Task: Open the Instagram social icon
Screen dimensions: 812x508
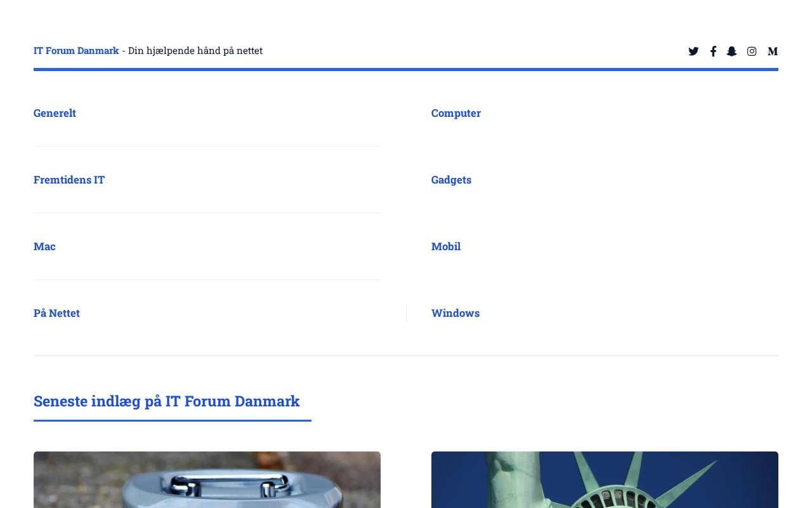Action: (x=752, y=51)
